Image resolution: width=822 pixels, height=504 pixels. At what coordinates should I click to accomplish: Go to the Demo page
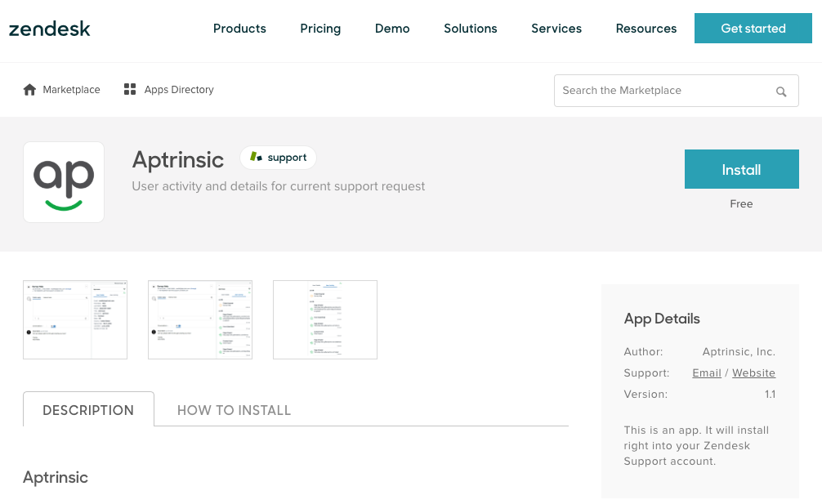tap(392, 29)
